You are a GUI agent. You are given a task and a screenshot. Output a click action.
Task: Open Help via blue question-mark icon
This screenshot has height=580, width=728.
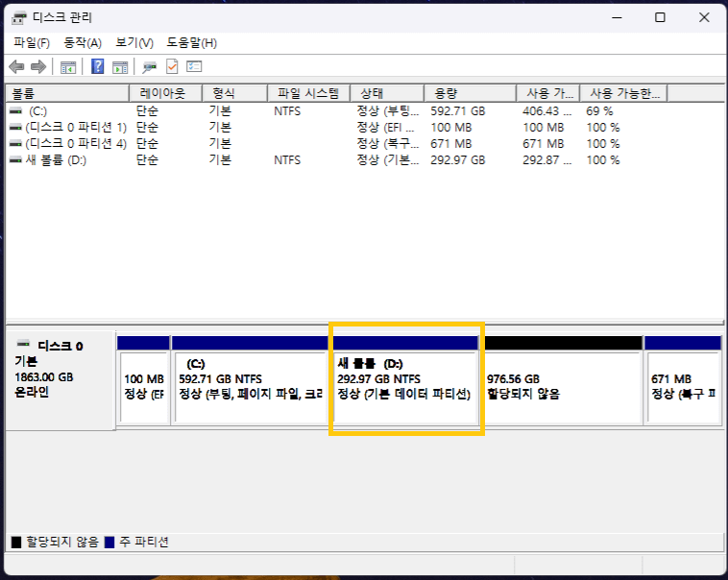pyautogui.click(x=98, y=66)
